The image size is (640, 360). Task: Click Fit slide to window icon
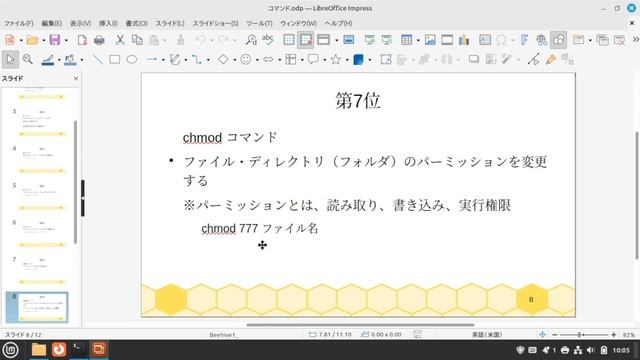542,335
